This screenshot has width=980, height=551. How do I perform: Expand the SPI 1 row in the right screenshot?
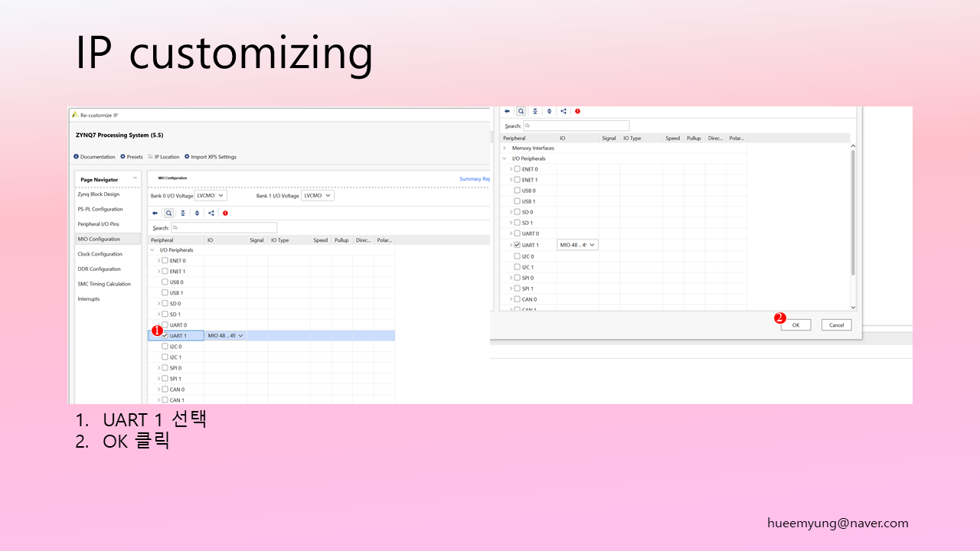tap(511, 289)
